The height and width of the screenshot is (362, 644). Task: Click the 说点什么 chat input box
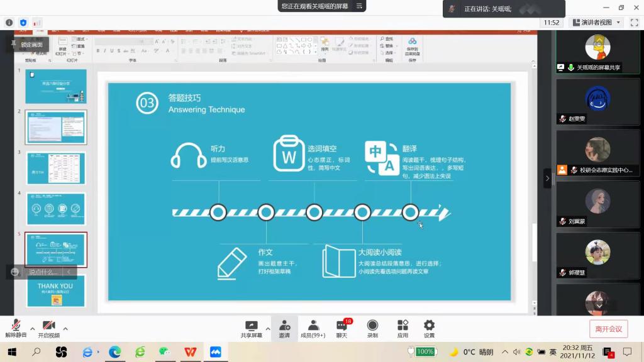point(43,272)
